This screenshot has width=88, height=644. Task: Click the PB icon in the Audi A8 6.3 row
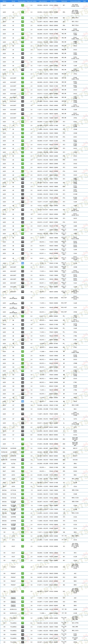tap(23, 316)
